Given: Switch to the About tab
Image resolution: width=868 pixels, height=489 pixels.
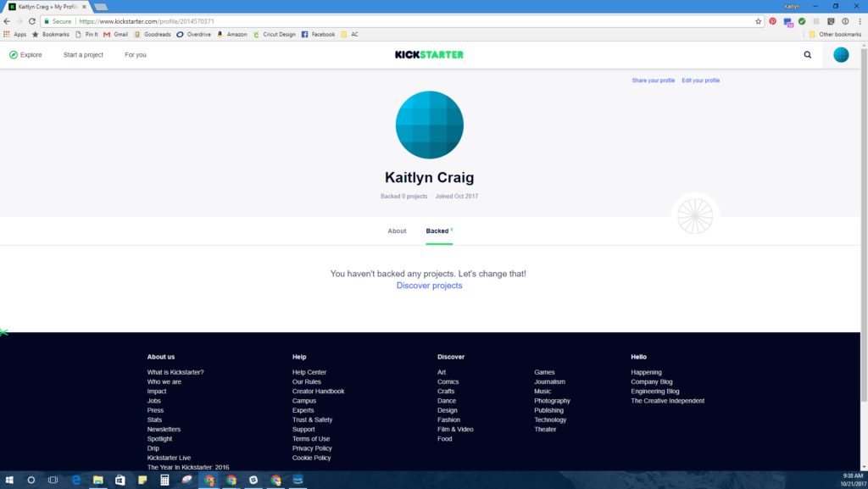Looking at the screenshot, I should 397,231.
